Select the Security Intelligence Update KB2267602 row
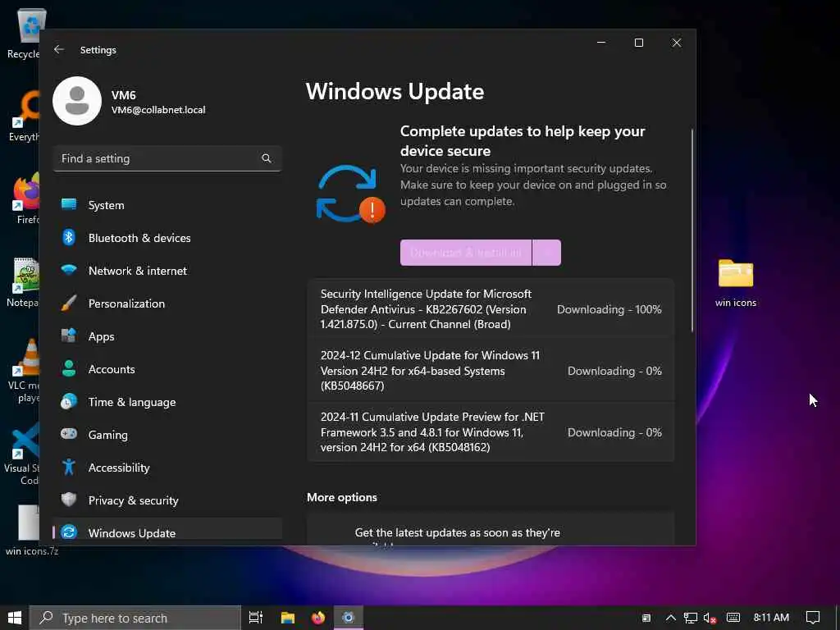This screenshot has height=630, width=840. 491,309
